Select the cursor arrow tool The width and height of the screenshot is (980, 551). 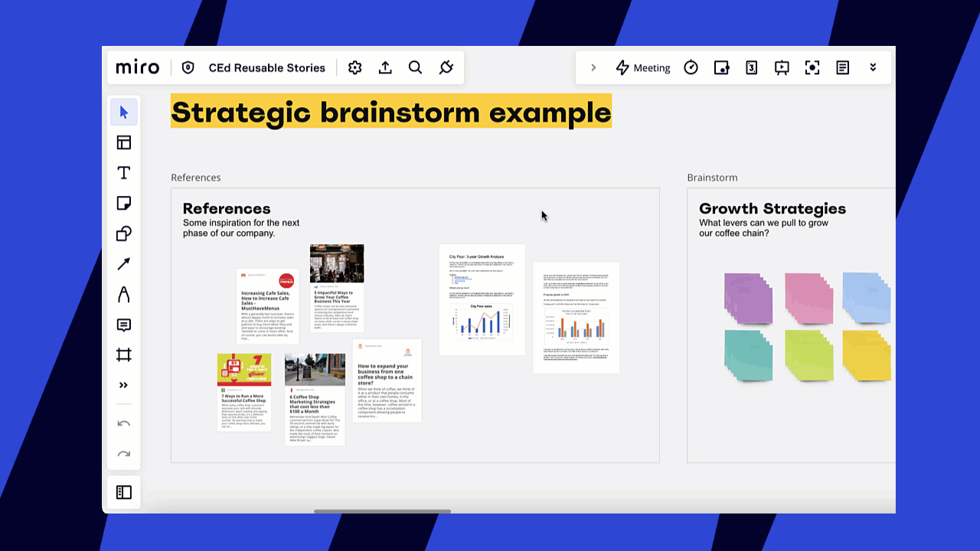[124, 112]
